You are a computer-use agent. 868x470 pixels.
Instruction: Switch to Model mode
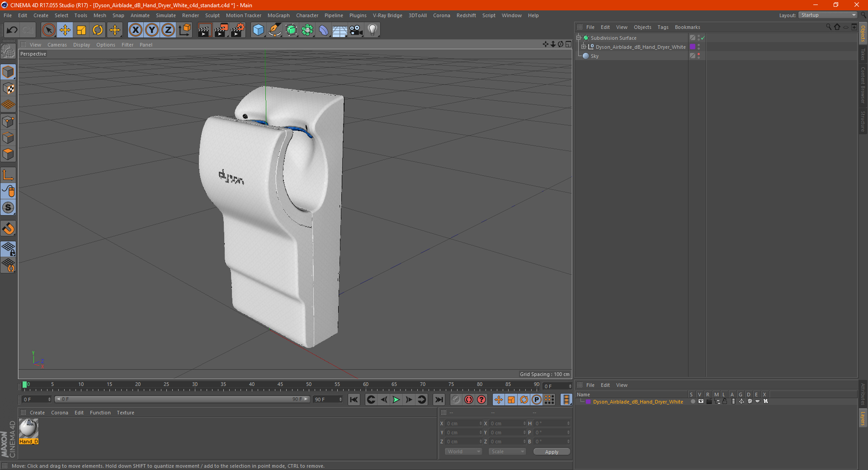click(8, 72)
